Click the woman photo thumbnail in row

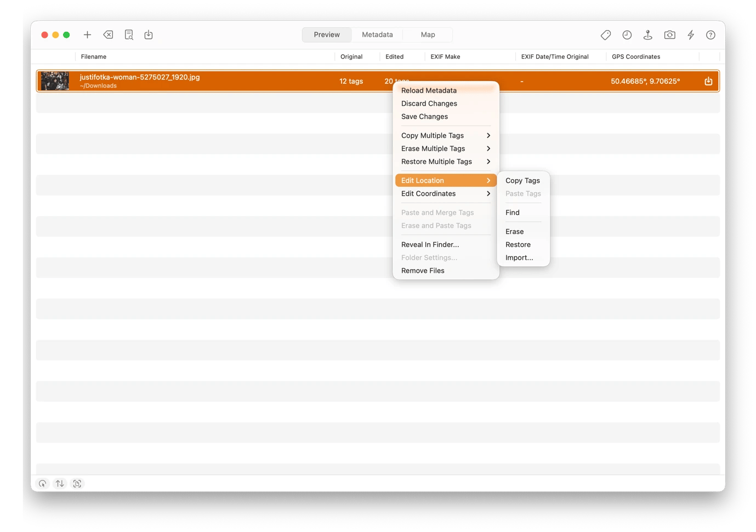[55, 81]
